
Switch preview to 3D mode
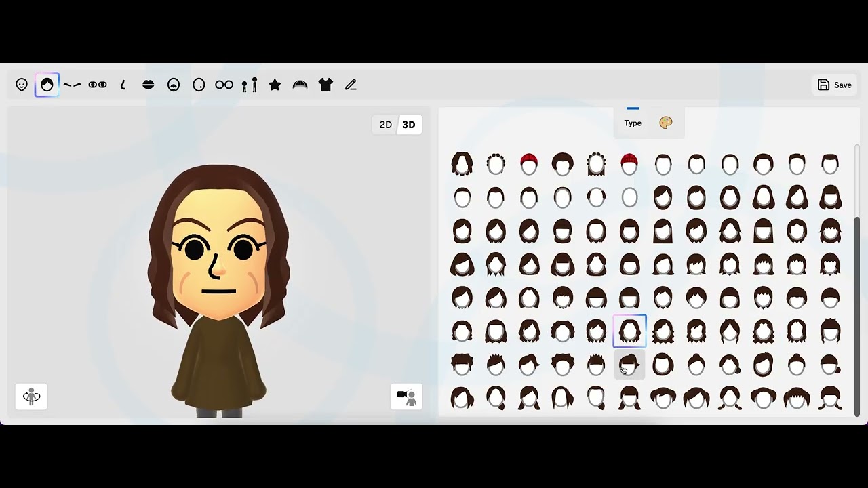(x=409, y=125)
